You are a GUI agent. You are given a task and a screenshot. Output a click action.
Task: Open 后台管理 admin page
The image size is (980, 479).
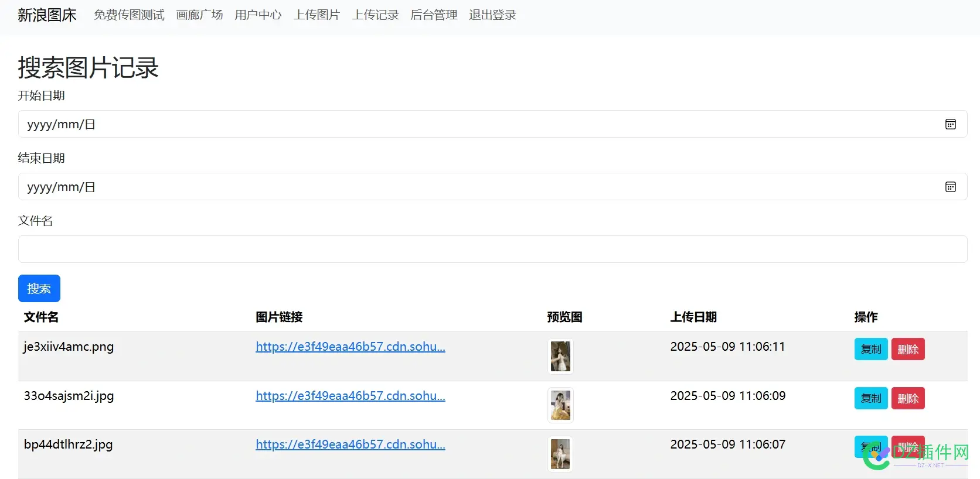tap(434, 15)
